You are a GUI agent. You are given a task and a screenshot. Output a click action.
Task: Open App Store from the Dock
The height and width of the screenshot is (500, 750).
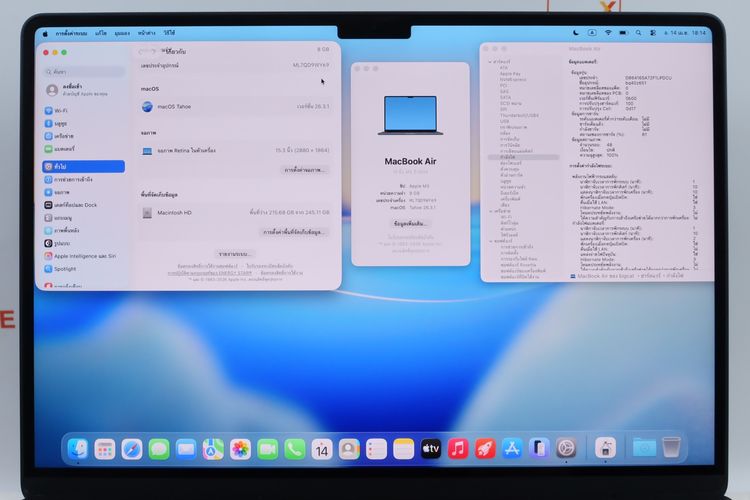pos(512,449)
